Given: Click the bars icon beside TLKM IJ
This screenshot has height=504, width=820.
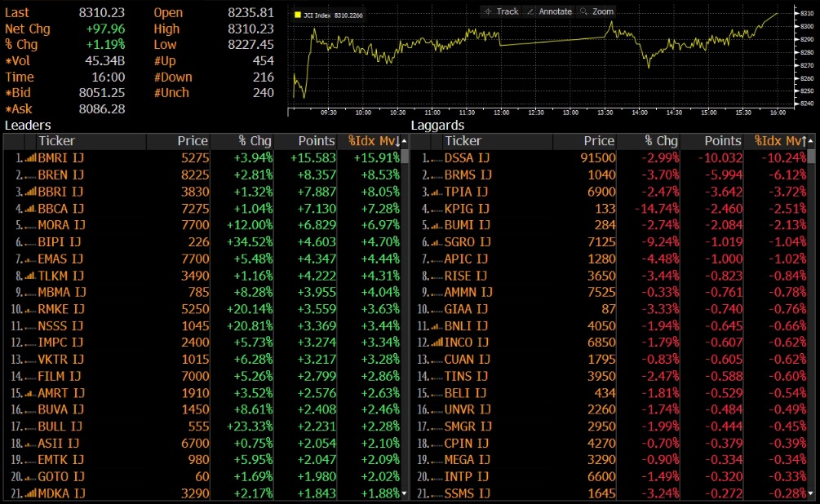Looking at the screenshot, I should pos(30,276).
